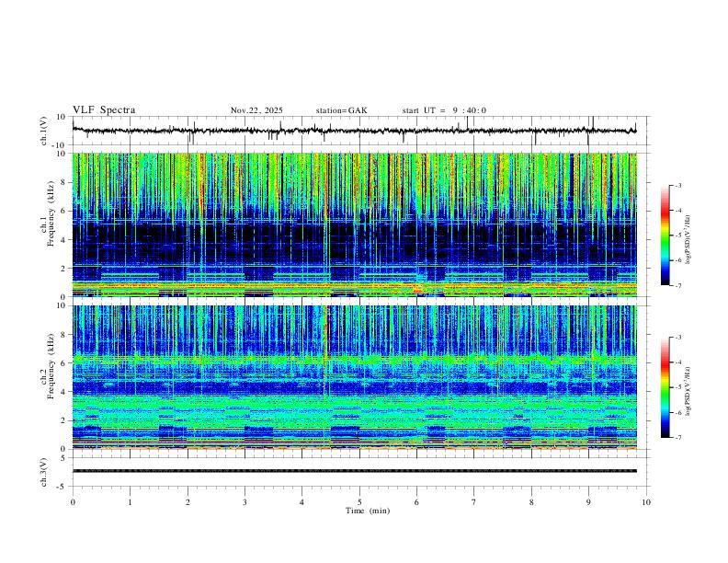The width and height of the screenshot is (728, 563).
Task: Click the "4" kHz tick on the ch.1 spectrogram axis
Action: pyautogui.click(x=64, y=240)
